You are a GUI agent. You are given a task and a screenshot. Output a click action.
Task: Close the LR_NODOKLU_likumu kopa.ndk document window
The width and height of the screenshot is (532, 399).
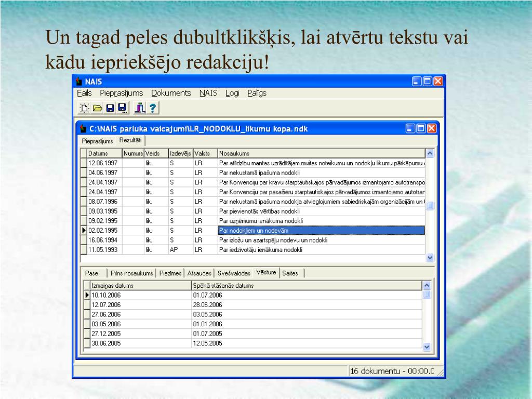[x=432, y=128]
